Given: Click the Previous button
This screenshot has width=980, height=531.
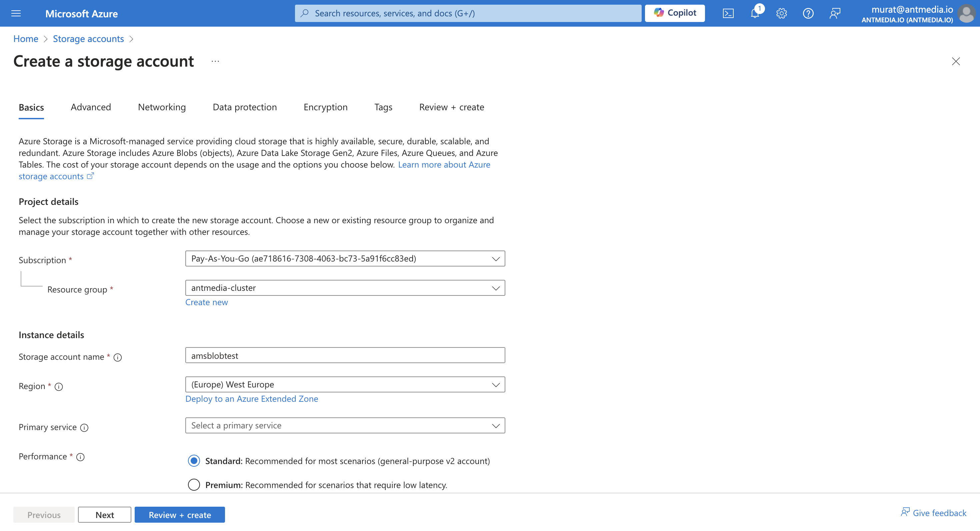Looking at the screenshot, I should pos(44,515).
